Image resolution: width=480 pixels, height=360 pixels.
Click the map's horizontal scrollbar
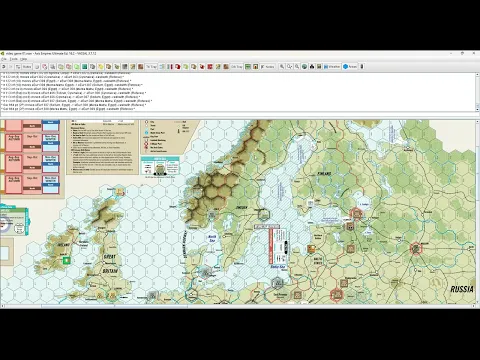pos(113,306)
